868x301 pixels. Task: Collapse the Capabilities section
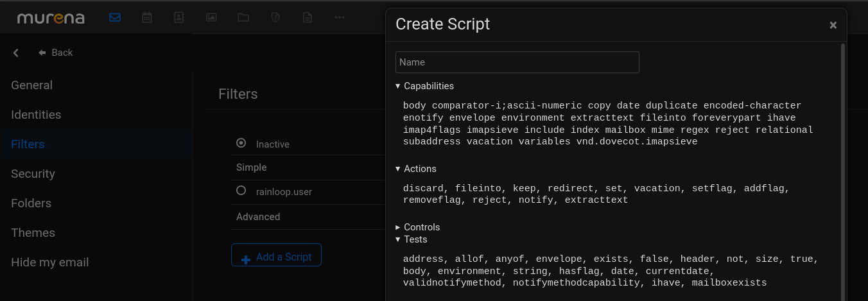(x=425, y=86)
